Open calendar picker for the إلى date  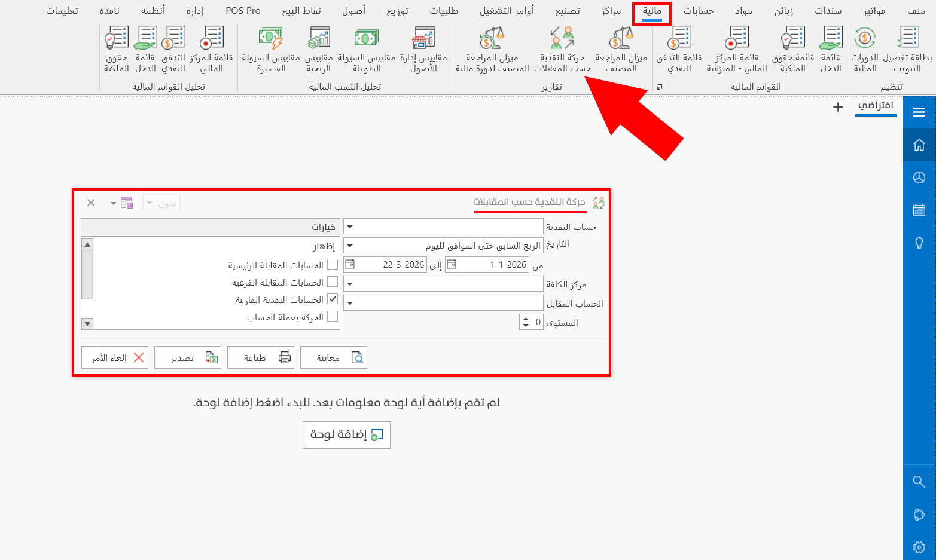coord(350,265)
